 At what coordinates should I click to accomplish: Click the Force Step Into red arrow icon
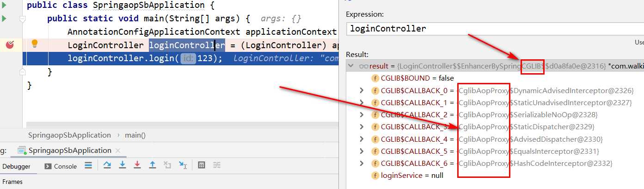pos(137,165)
